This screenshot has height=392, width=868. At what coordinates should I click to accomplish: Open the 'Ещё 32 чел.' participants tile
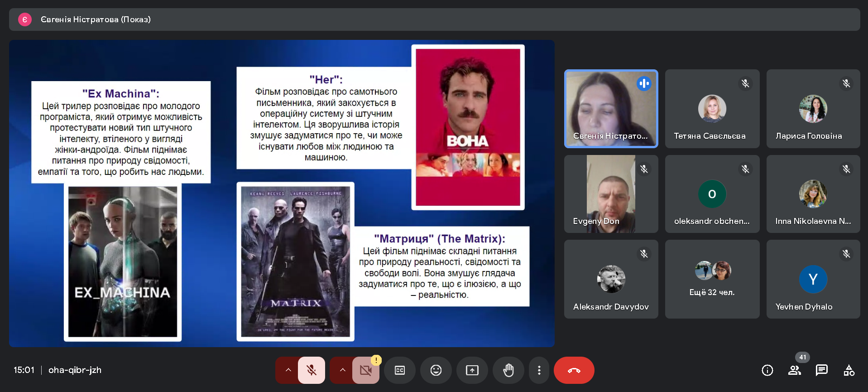tap(712, 279)
